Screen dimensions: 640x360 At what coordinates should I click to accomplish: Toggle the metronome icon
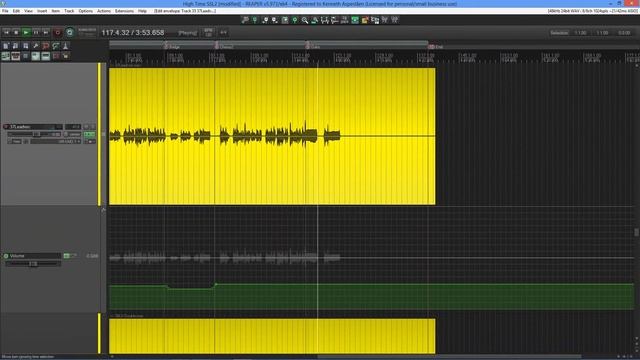point(65,46)
